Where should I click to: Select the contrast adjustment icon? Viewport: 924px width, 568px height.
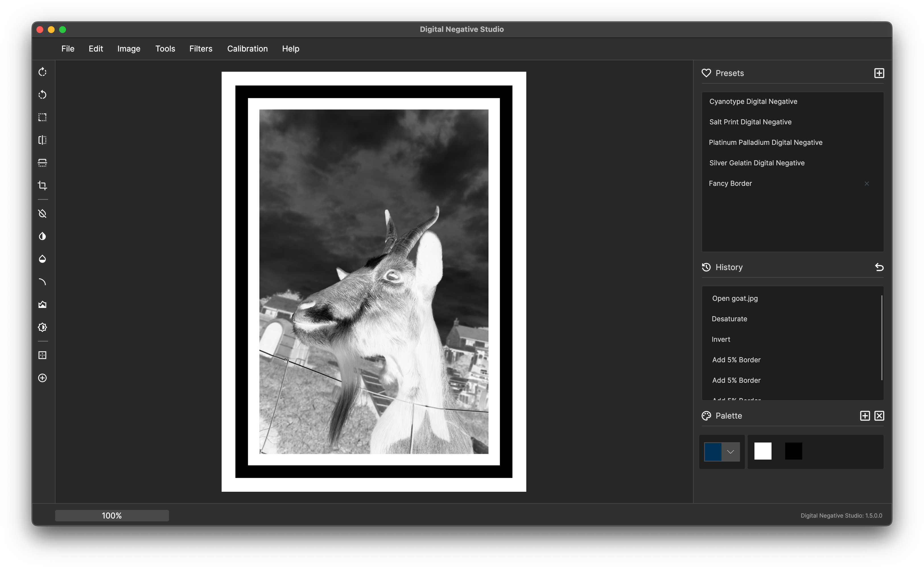coord(42,236)
